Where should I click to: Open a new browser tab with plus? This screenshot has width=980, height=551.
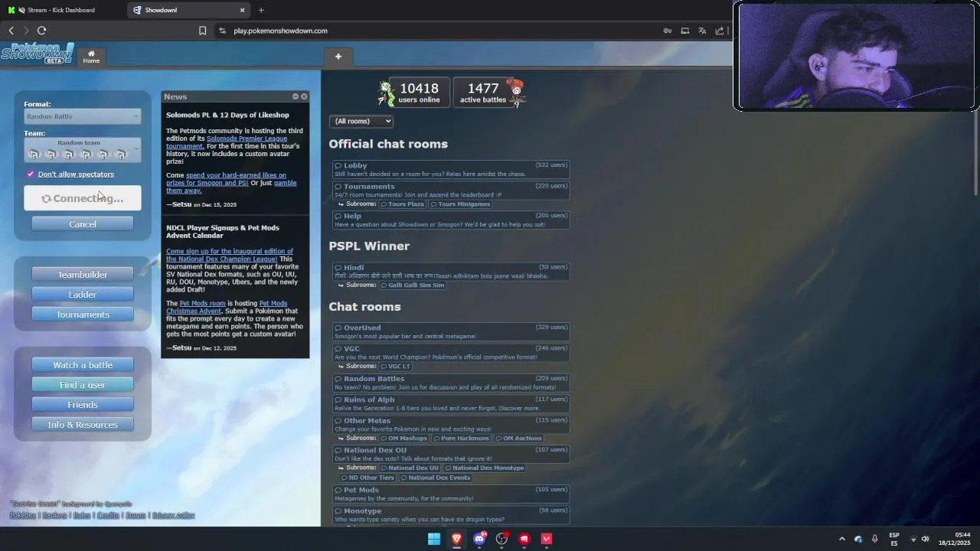point(261,10)
